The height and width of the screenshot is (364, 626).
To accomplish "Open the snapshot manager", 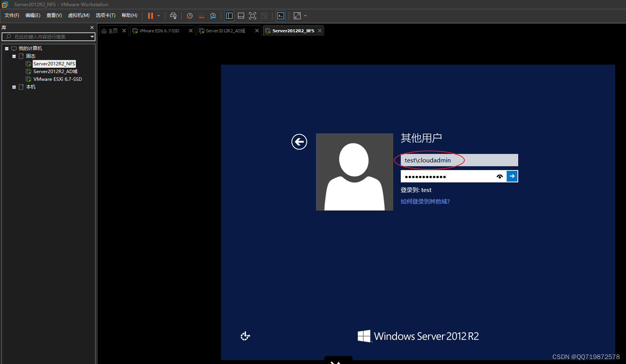I will coord(213,16).
